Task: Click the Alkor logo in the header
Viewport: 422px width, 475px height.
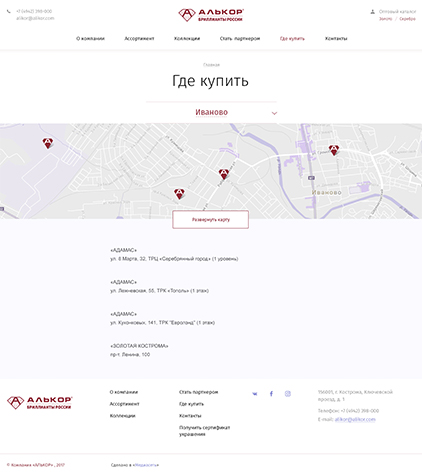Action: 211,15
